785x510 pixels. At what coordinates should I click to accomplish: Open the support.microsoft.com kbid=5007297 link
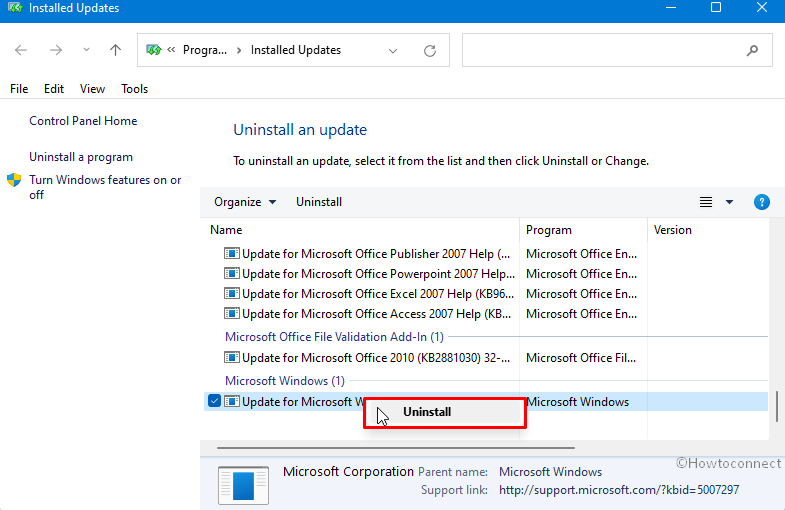point(619,489)
